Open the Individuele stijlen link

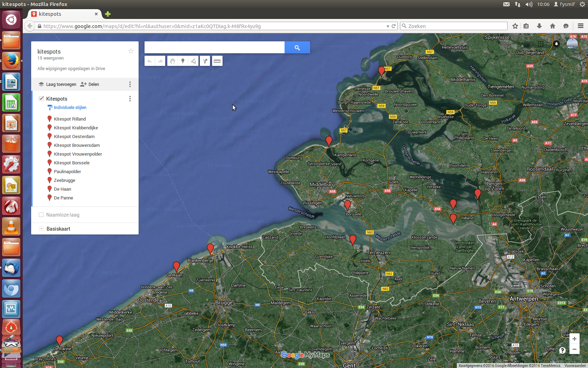70,108
